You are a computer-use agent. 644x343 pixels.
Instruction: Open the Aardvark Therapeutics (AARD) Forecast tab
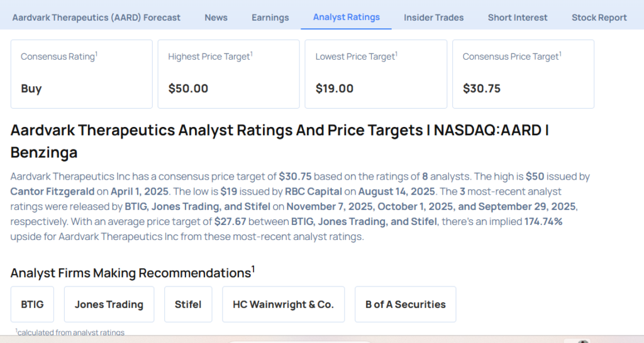pos(96,18)
